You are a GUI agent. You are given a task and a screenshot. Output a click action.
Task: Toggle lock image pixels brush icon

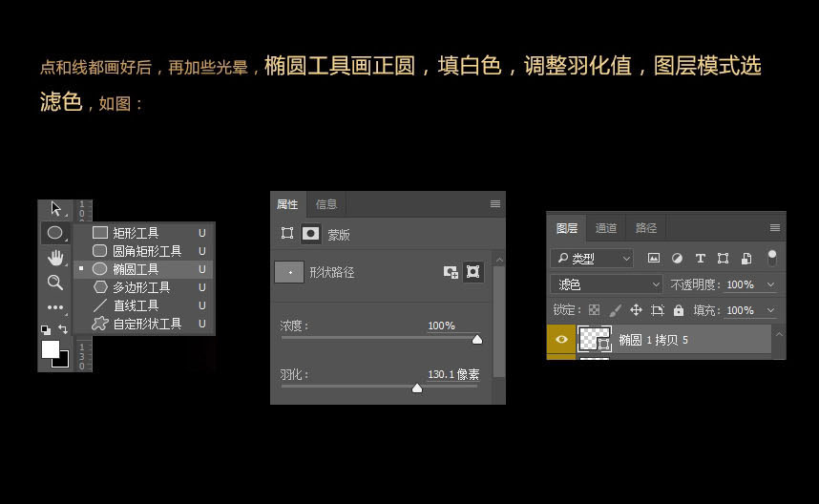pyautogui.click(x=615, y=310)
